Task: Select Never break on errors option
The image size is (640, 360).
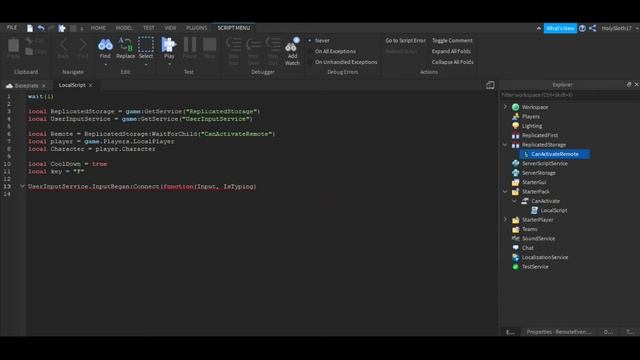Action: pos(322,40)
